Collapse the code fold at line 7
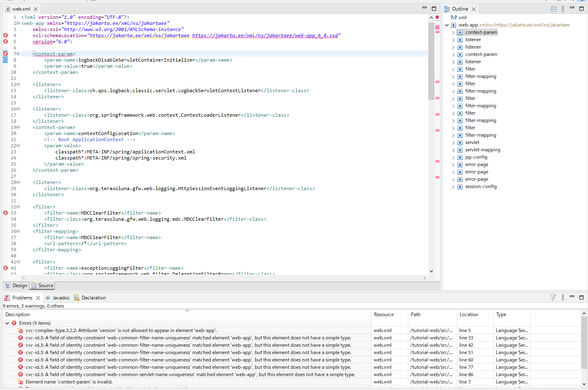Screen dimensions: 588x390 (18, 54)
